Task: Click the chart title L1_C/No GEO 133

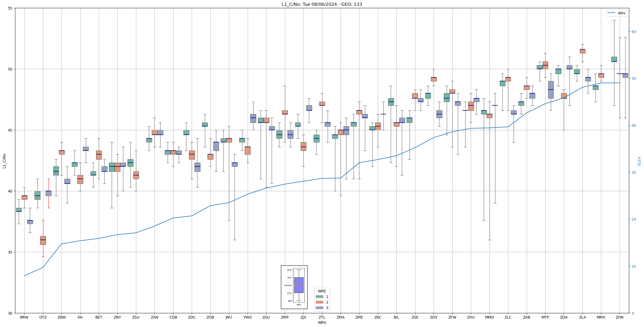Action: [x=322, y=4]
